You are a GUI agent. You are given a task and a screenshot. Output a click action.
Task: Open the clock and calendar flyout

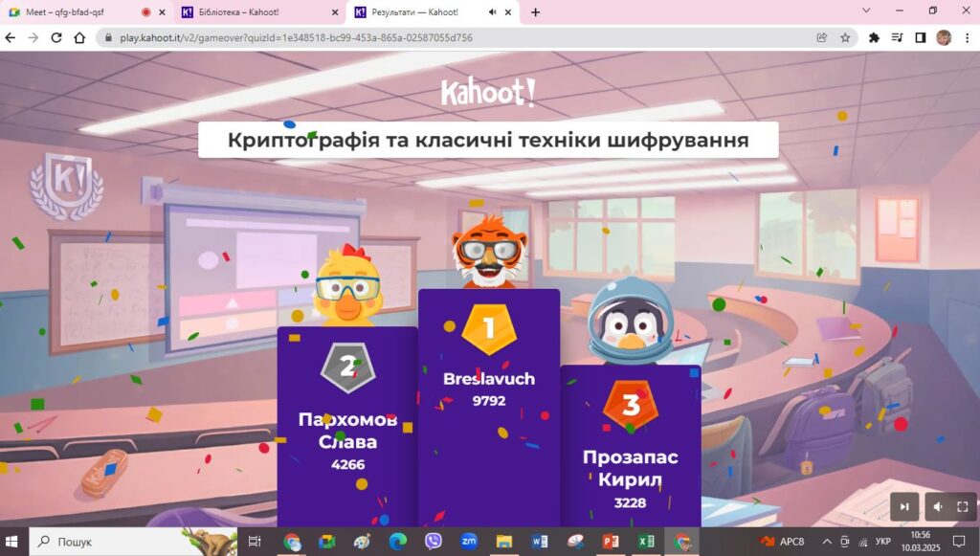(x=920, y=542)
